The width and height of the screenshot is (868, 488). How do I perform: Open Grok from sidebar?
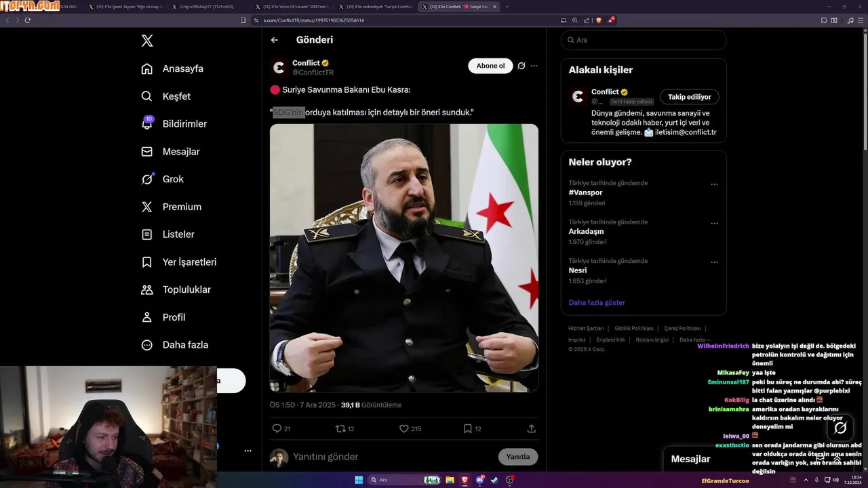pyautogui.click(x=162, y=179)
